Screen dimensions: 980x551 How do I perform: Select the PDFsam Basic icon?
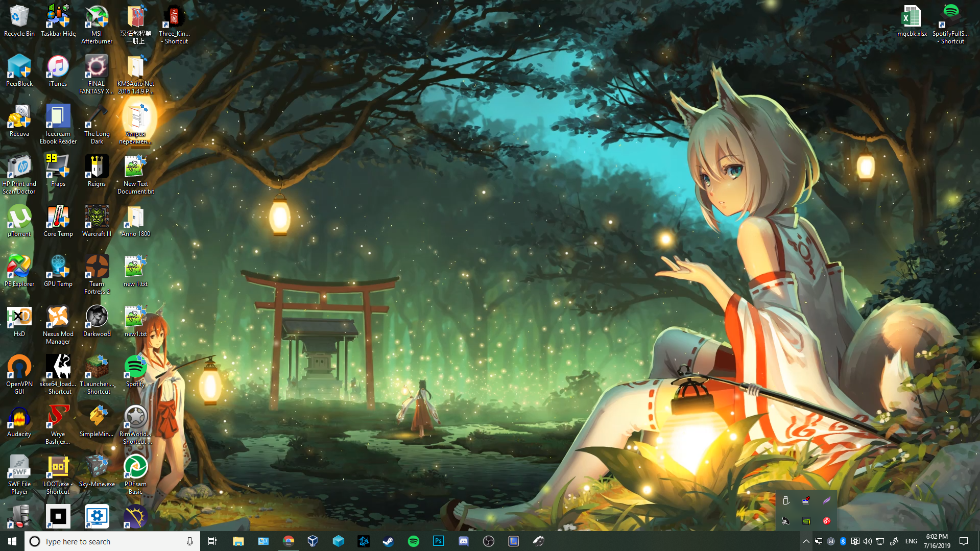[x=135, y=475]
